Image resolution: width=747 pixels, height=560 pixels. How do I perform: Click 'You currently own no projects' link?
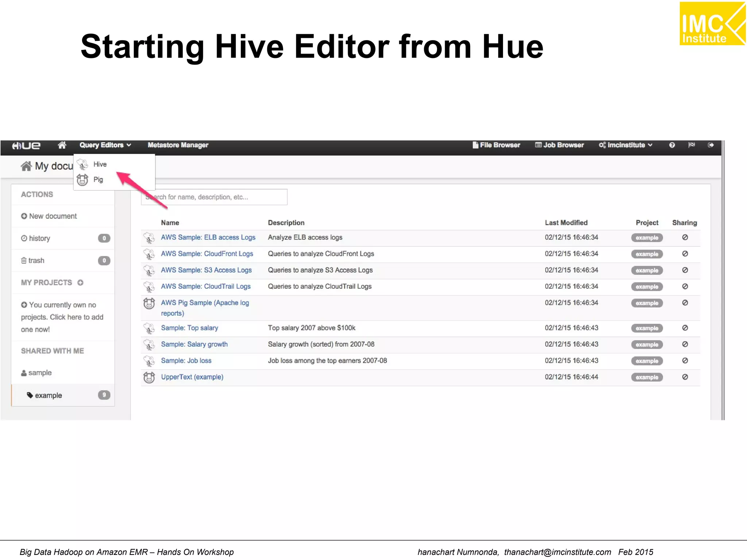(62, 317)
